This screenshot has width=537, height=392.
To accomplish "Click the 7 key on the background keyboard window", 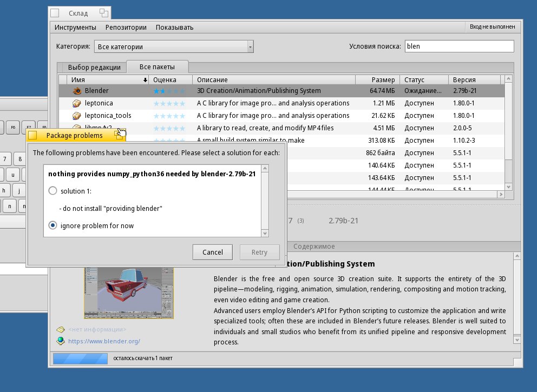I will [5, 159].
